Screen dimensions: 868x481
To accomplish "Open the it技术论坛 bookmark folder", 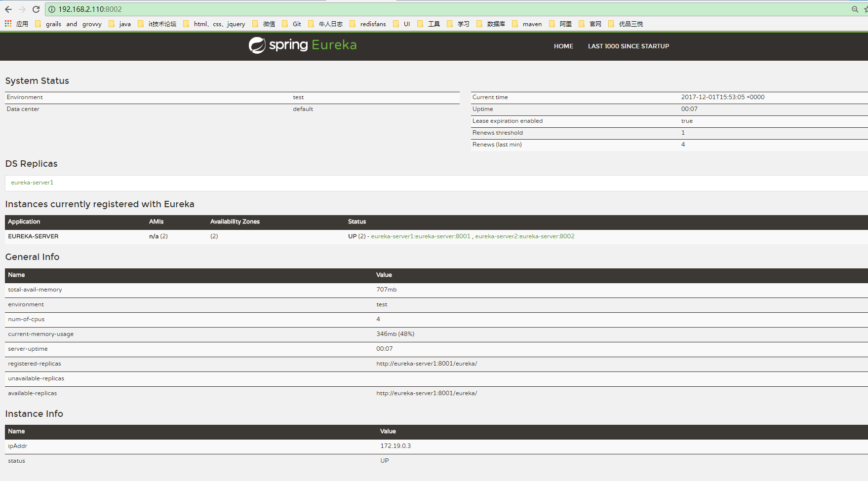I will 157,24.
